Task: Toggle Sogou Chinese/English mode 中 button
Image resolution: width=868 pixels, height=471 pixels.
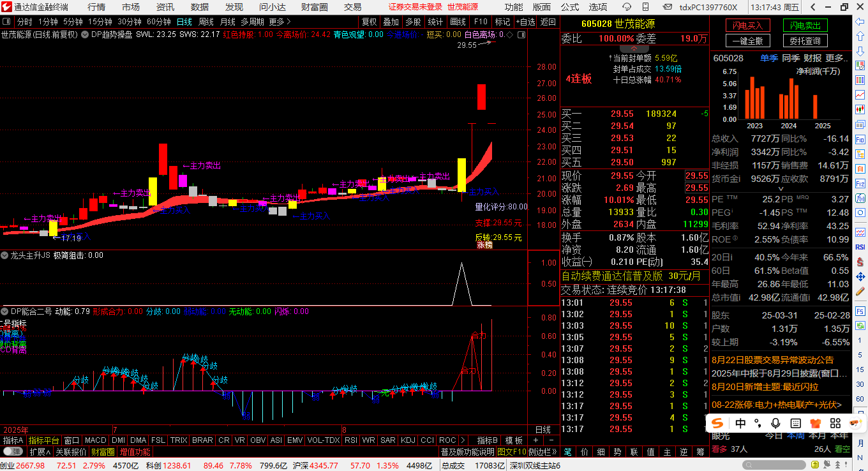Action: pos(740,424)
